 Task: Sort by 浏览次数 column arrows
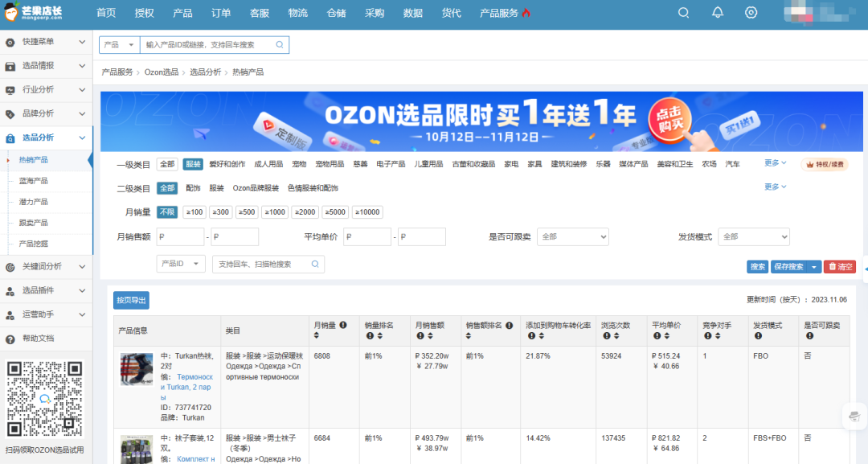[616, 335]
